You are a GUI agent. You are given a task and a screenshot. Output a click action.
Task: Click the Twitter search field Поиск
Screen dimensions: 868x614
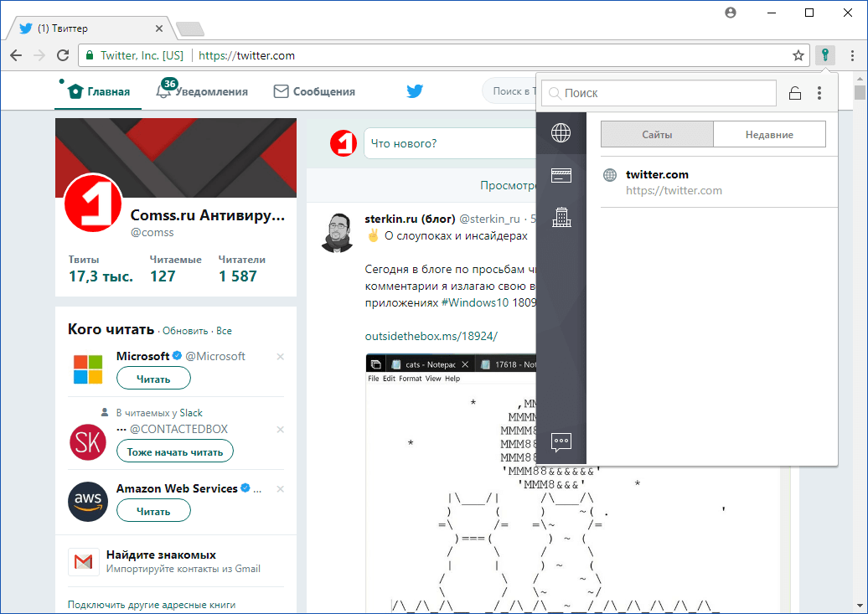[510, 91]
